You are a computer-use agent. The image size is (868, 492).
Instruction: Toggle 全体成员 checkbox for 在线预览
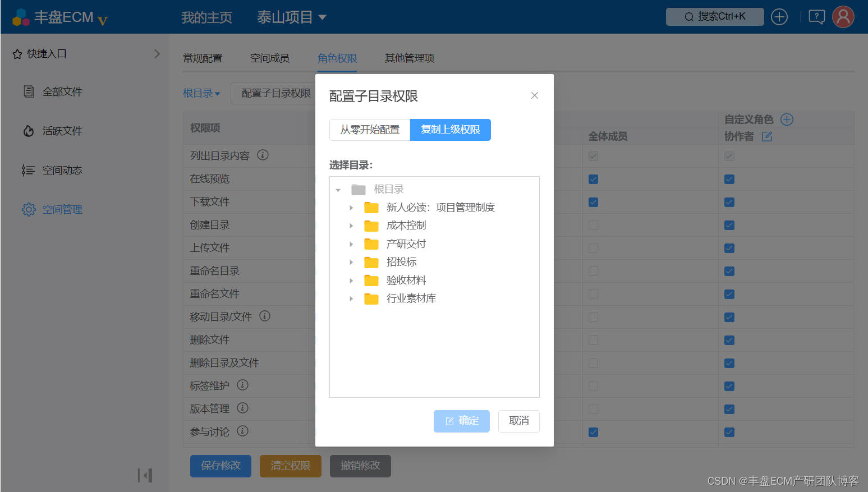coord(593,180)
